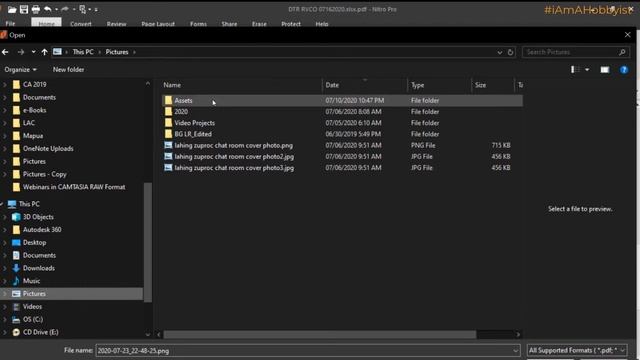Select the Mapua folder in tree
Image resolution: width=640 pixels, height=360 pixels.
[x=33, y=136]
